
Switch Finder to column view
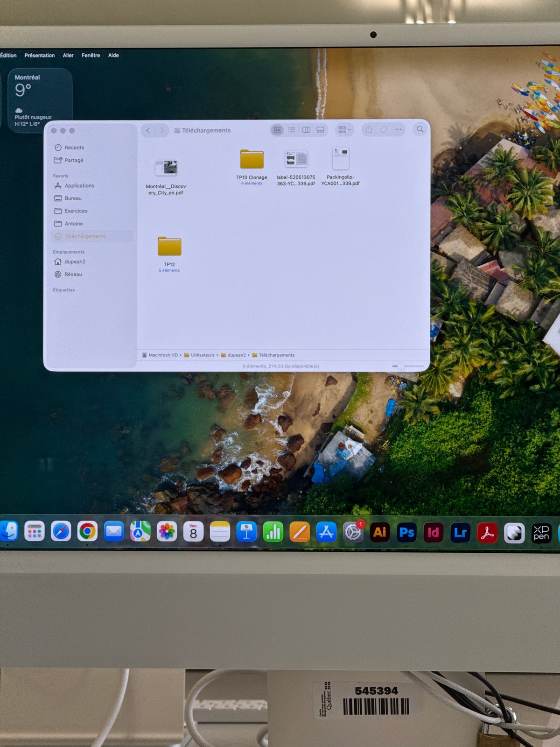[306, 130]
